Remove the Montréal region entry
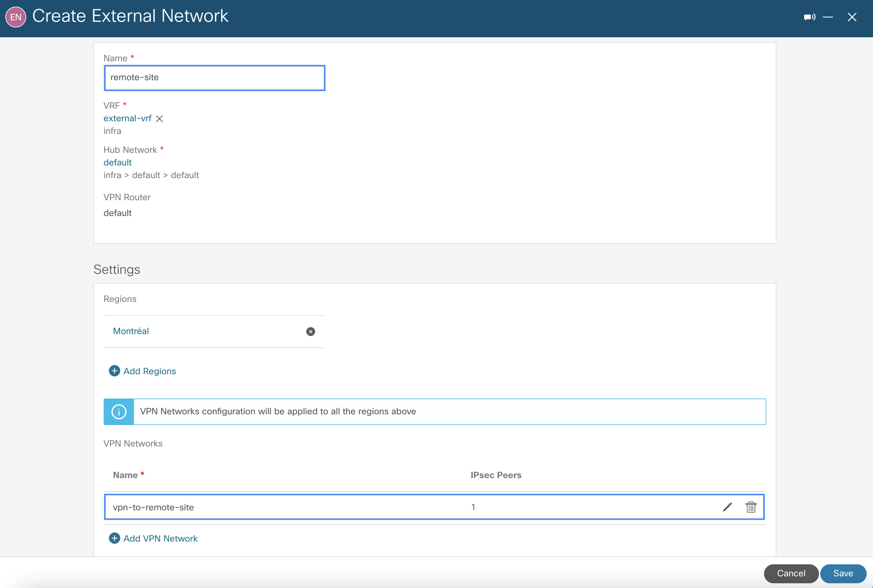This screenshot has height=588, width=873. 310,332
